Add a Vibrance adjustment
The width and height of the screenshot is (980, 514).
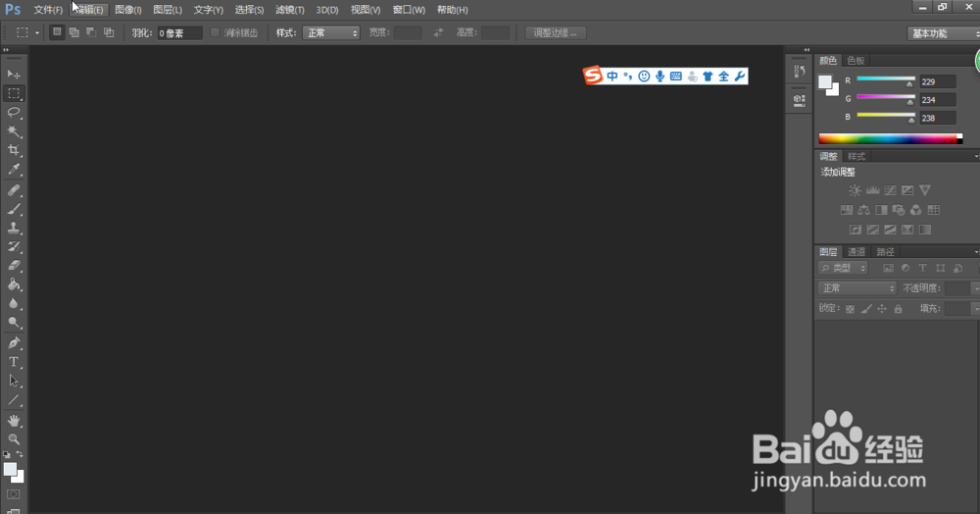click(925, 190)
